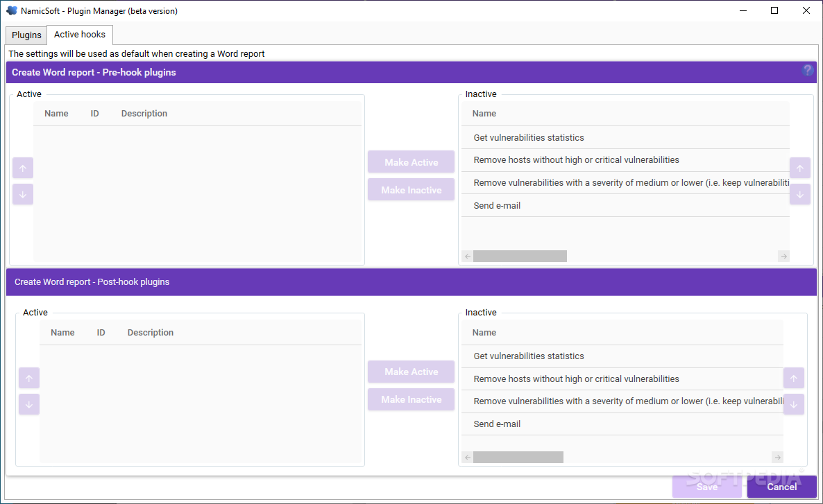
Task: Click the NamicSoft app icon in title bar
Action: point(12,10)
